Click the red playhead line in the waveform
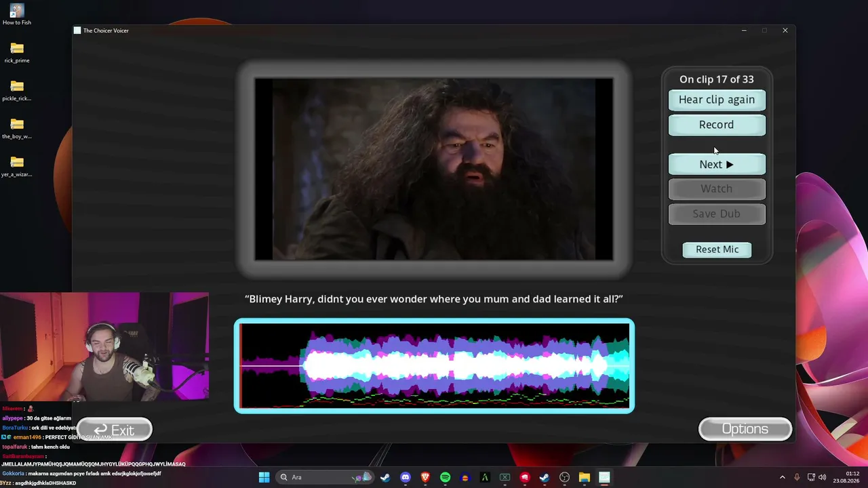Viewport: 868px width, 488px height. click(x=240, y=366)
